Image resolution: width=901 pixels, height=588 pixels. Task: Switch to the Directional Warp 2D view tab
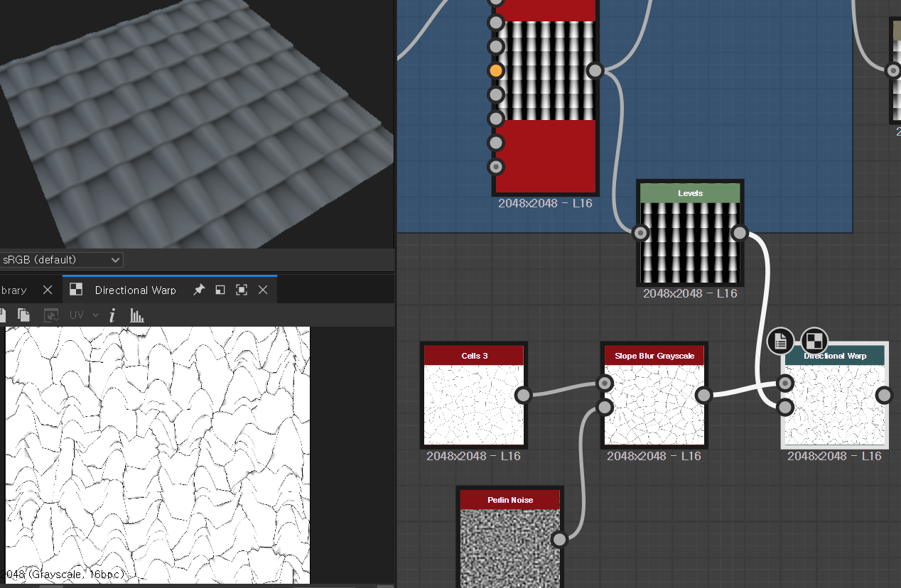tap(135, 290)
